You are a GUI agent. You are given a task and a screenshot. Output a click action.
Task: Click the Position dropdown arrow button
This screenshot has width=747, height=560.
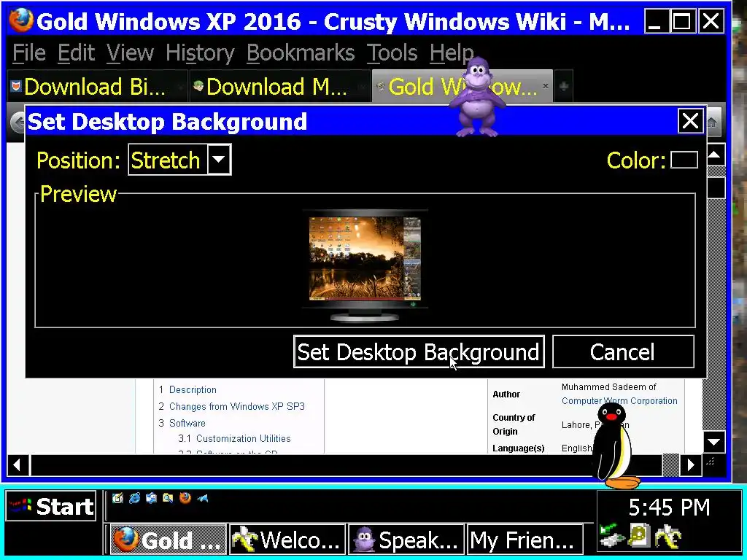pyautogui.click(x=219, y=160)
